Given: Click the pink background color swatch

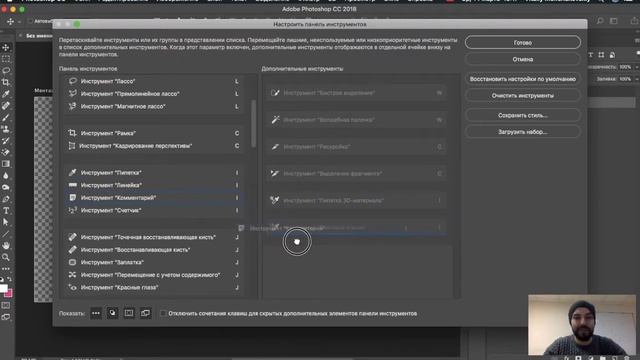Looking at the screenshot, I should [9, 293].
